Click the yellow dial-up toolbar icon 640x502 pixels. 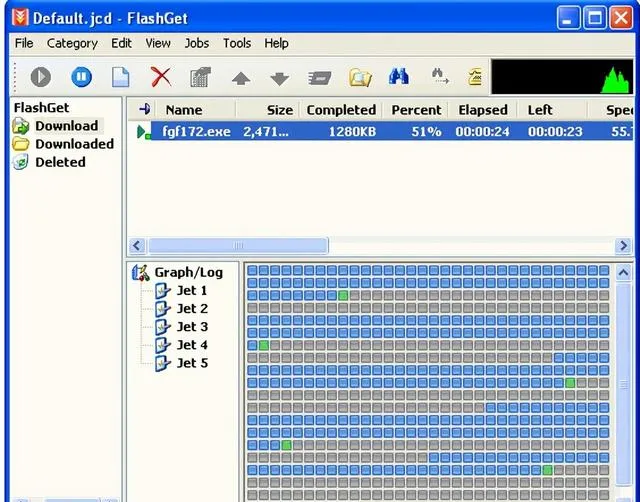[475, 77]
